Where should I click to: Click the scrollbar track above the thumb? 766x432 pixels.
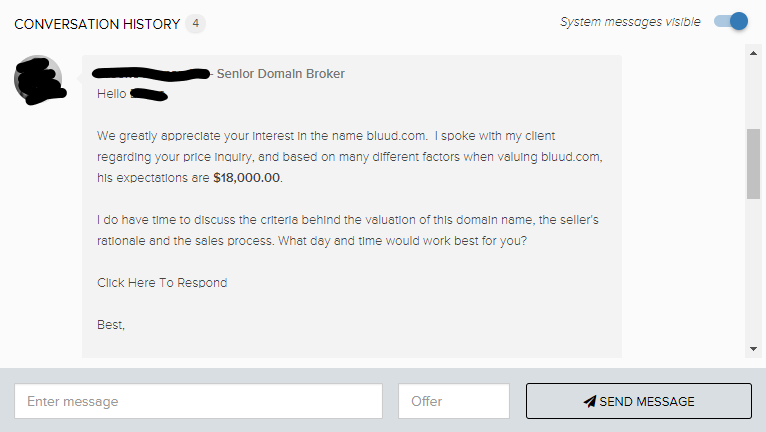753,94
